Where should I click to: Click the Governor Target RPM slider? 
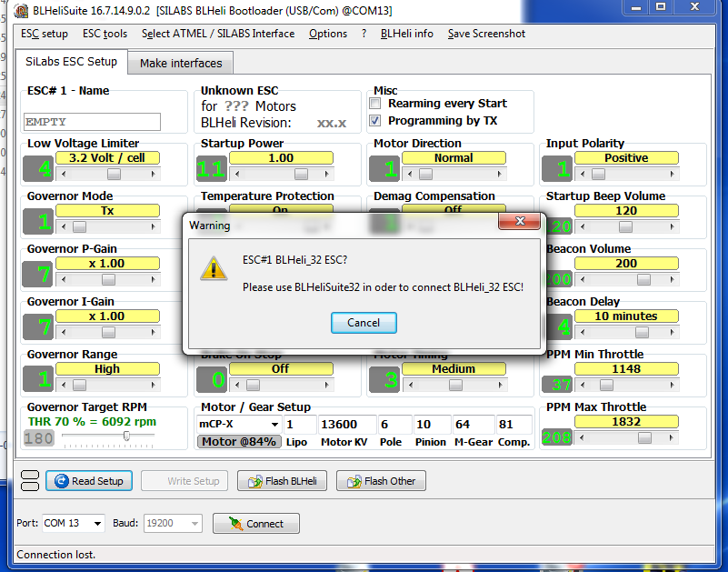pos(108,437)
